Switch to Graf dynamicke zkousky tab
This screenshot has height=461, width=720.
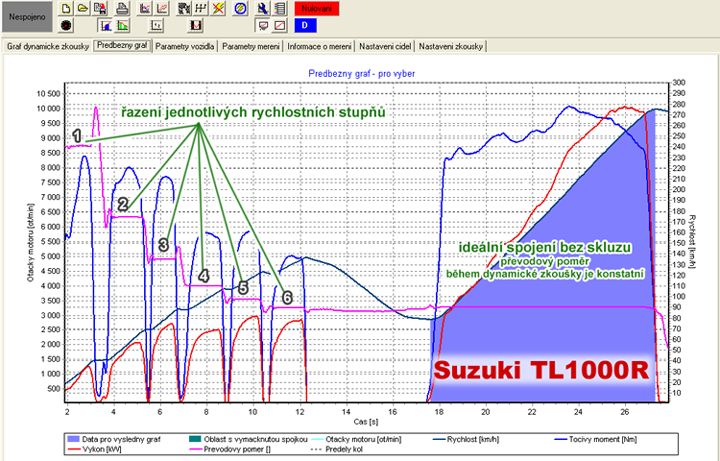click(48, 46)
